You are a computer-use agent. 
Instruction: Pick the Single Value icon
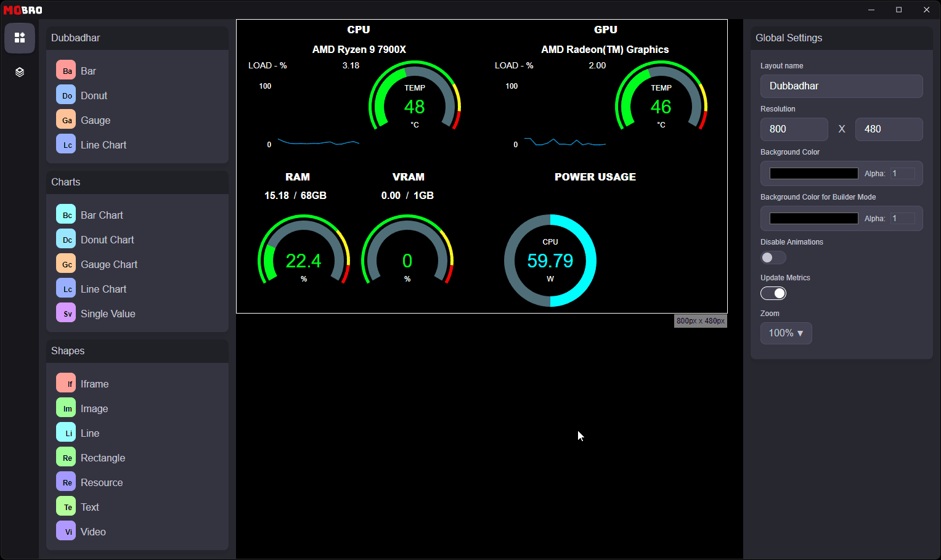[66, 314]
